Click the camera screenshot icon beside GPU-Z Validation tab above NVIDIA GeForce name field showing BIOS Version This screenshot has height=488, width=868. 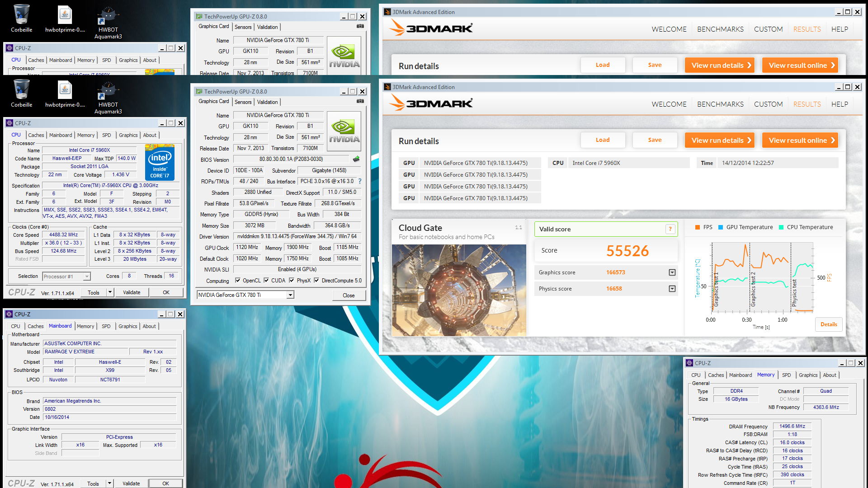[x=360, y=101]
